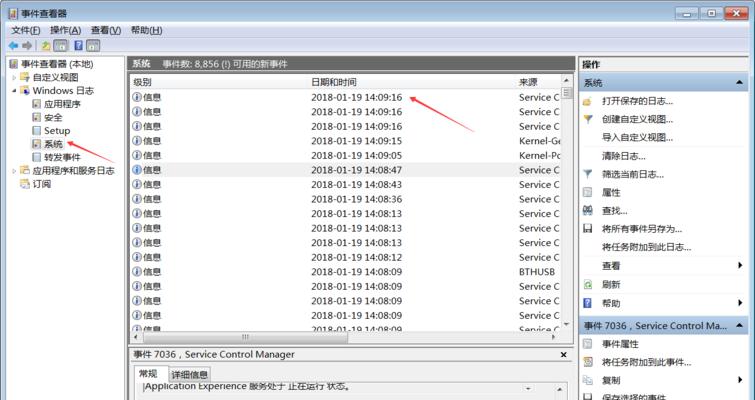This screenshot has height=400, width=755.
Task: Click 刷新 refresh action
Action: point(611,284)
